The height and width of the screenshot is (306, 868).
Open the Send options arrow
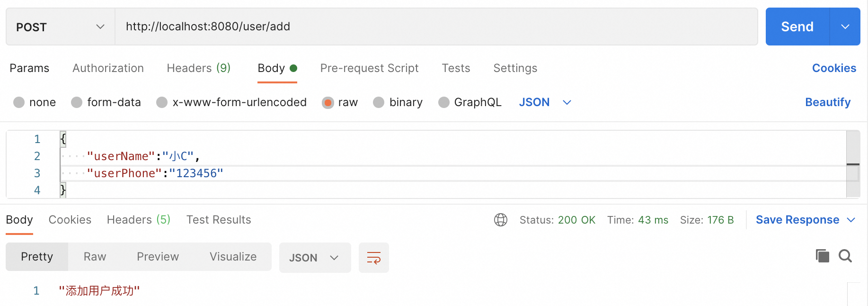(x=845, y=27)
